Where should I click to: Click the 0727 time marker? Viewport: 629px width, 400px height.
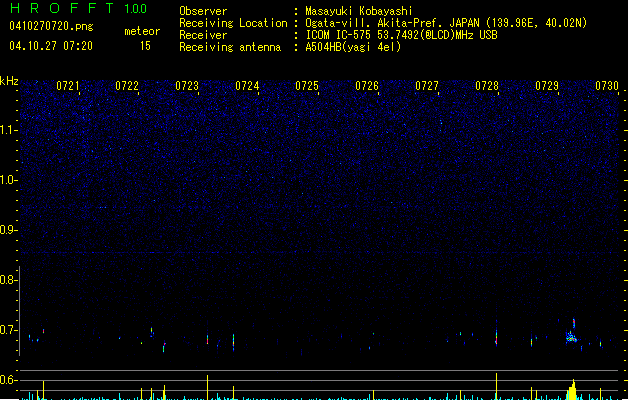pos(427,86)
